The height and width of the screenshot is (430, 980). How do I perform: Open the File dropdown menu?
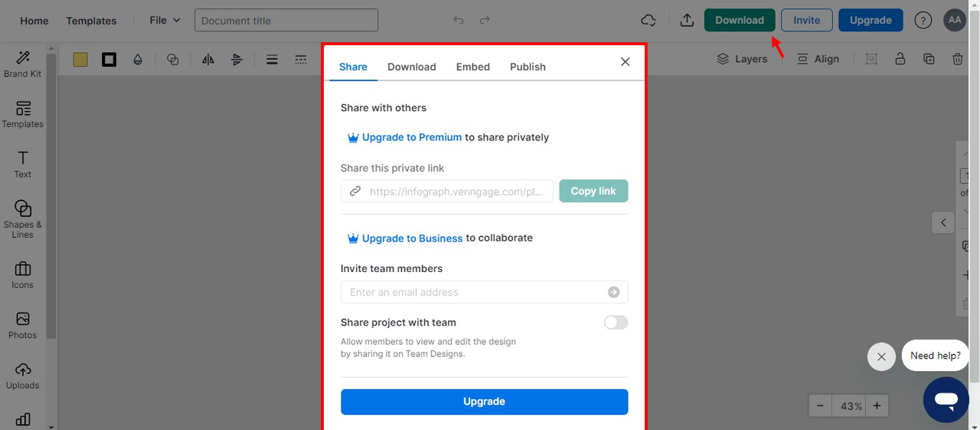pyautogui.click(x=165, y=20)
